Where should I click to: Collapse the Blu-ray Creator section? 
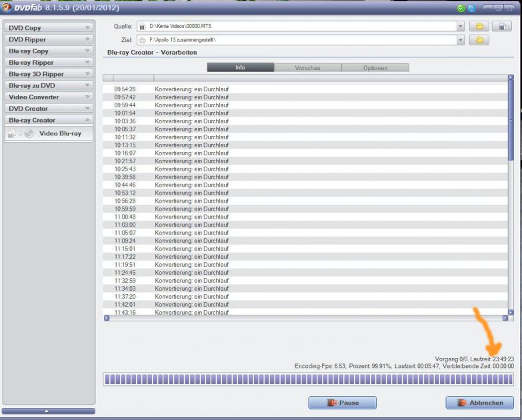[x=49, y=120]
